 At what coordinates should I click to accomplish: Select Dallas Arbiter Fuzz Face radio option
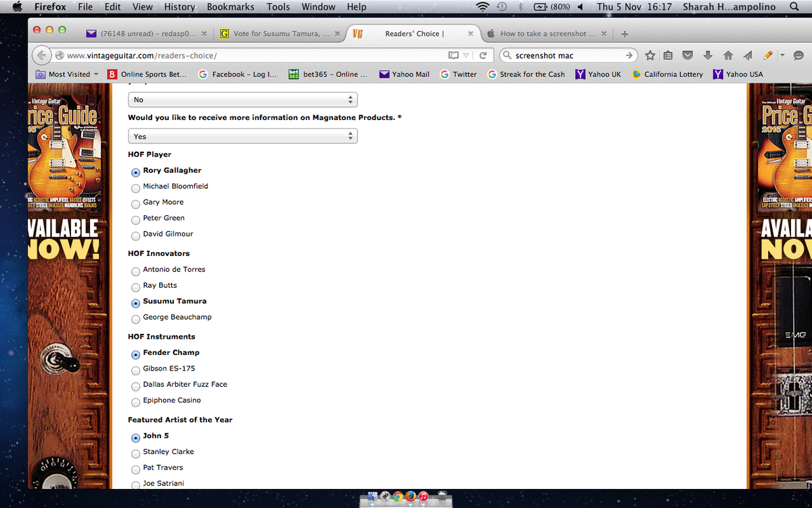(x=136, y=386)
